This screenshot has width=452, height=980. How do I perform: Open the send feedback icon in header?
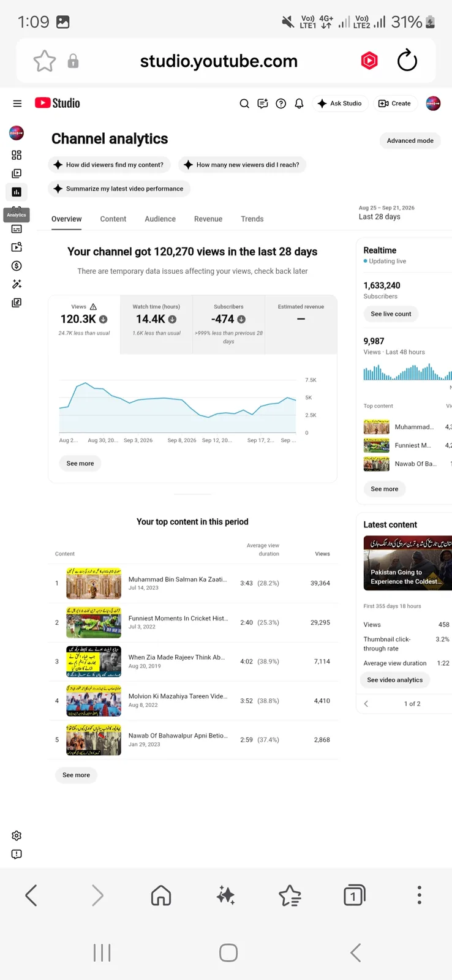263,104
